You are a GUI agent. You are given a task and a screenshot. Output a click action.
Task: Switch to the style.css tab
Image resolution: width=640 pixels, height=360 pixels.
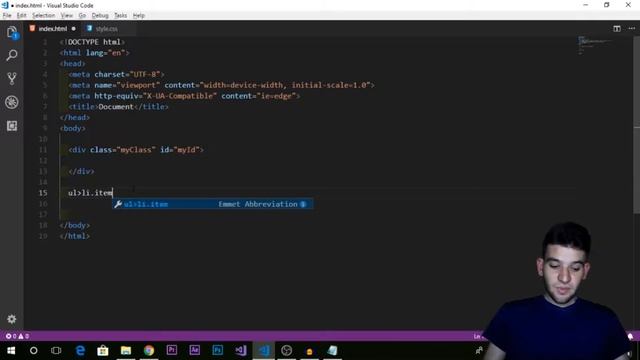coord(106,29)
